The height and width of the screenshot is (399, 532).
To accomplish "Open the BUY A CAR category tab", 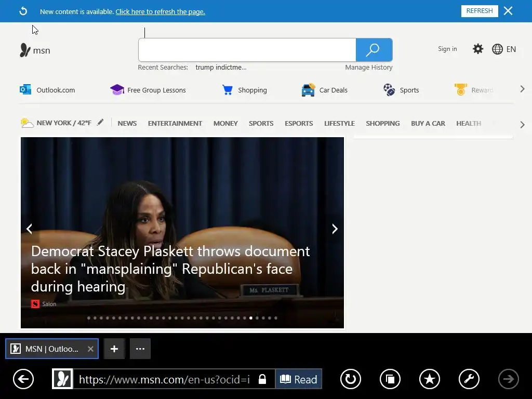I will (x=428, y=124).
